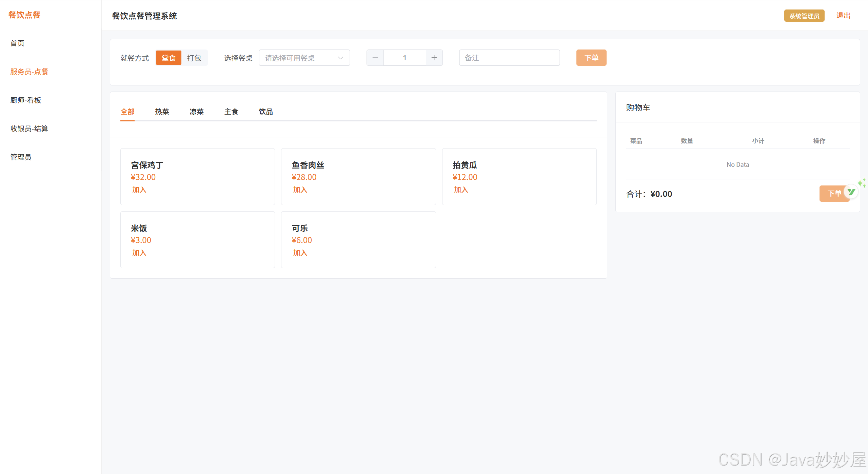This screenshot has width=868, height=474.
Task: Select the 主食 category tab
Action: tap(231, 112)
